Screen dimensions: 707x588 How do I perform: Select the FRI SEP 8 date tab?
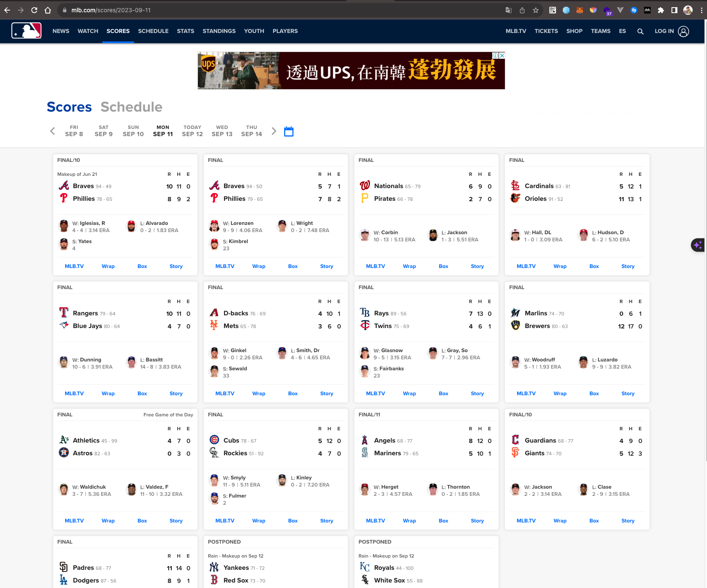(74, 131)
